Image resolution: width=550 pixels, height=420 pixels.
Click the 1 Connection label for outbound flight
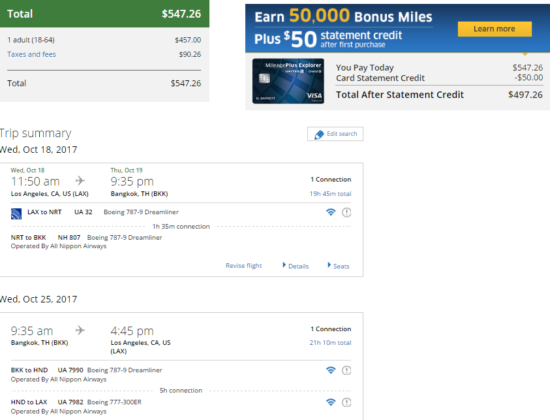[331, 179]
